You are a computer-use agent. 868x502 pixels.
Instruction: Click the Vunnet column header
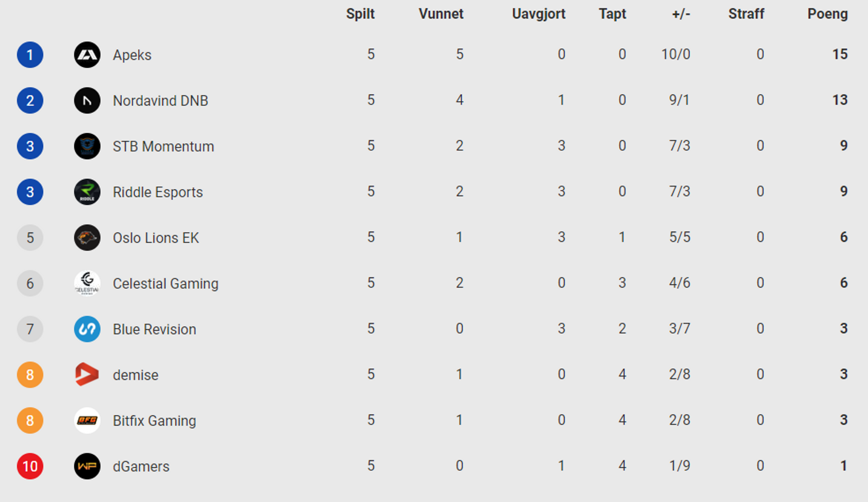(441, 14)
